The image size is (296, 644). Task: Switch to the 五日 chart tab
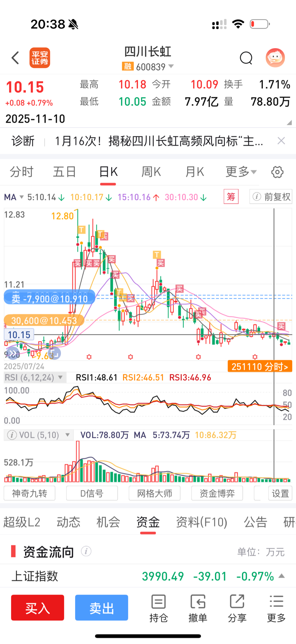[x=64, y=172]
